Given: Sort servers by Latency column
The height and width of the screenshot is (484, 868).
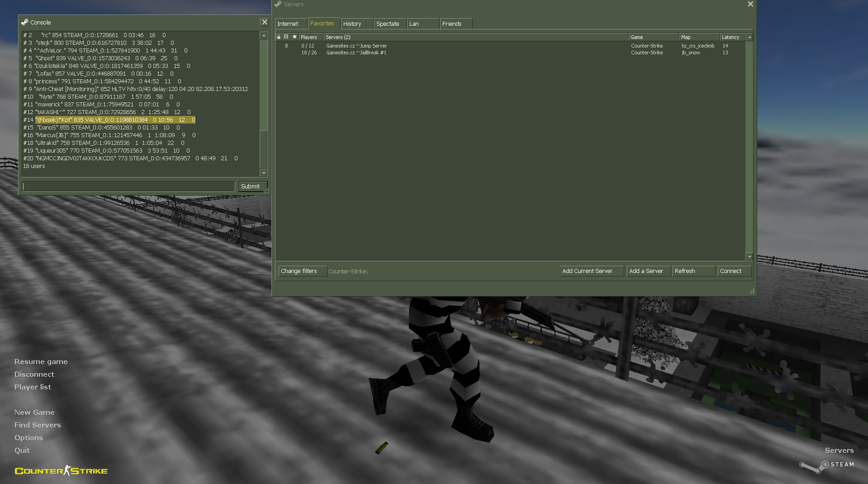Looking at the screenshot, I should 733,37.
